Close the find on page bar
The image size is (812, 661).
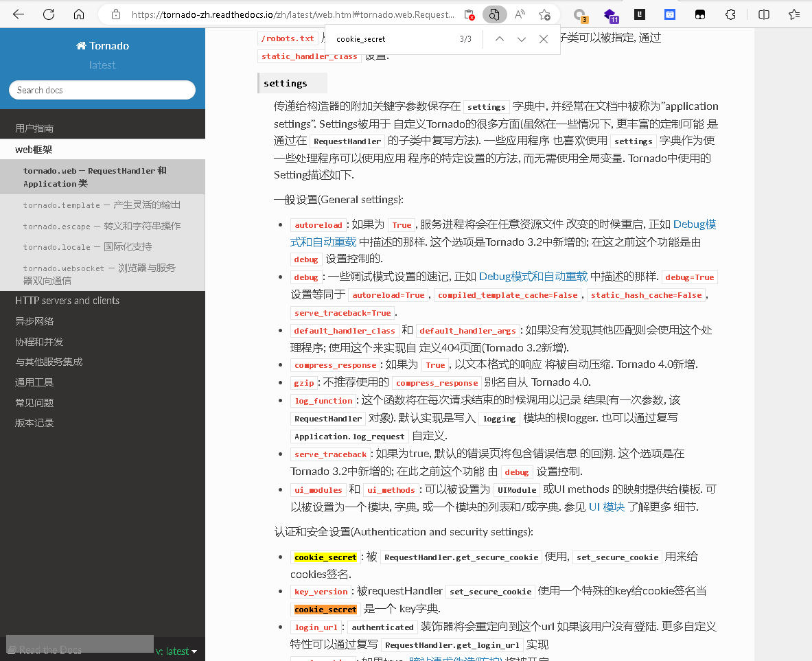click(543, 39)
